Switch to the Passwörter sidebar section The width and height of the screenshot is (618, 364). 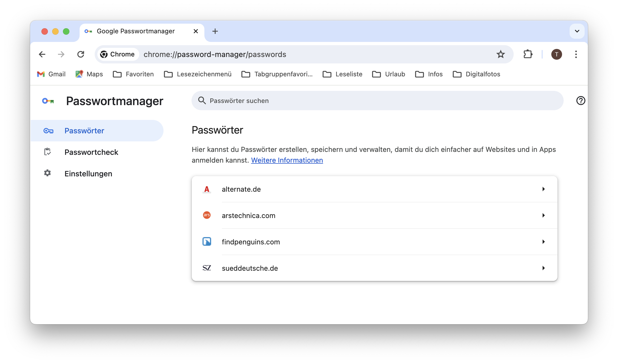click(84, 131)
